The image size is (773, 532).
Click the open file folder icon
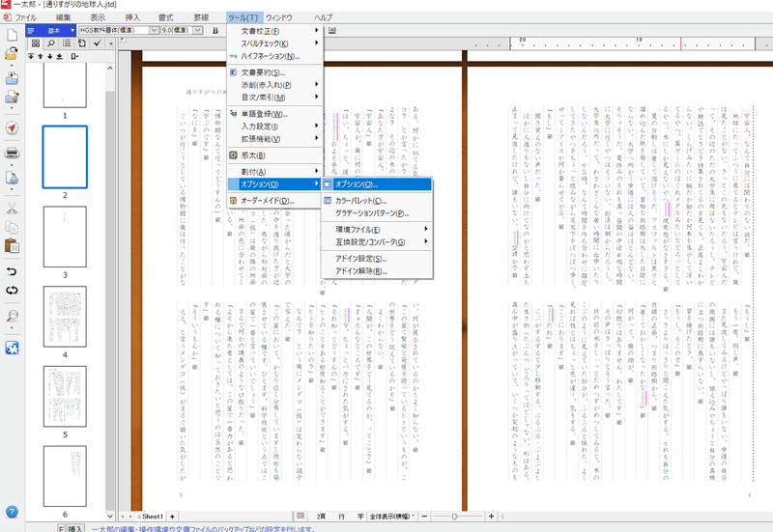click(12, 53)
